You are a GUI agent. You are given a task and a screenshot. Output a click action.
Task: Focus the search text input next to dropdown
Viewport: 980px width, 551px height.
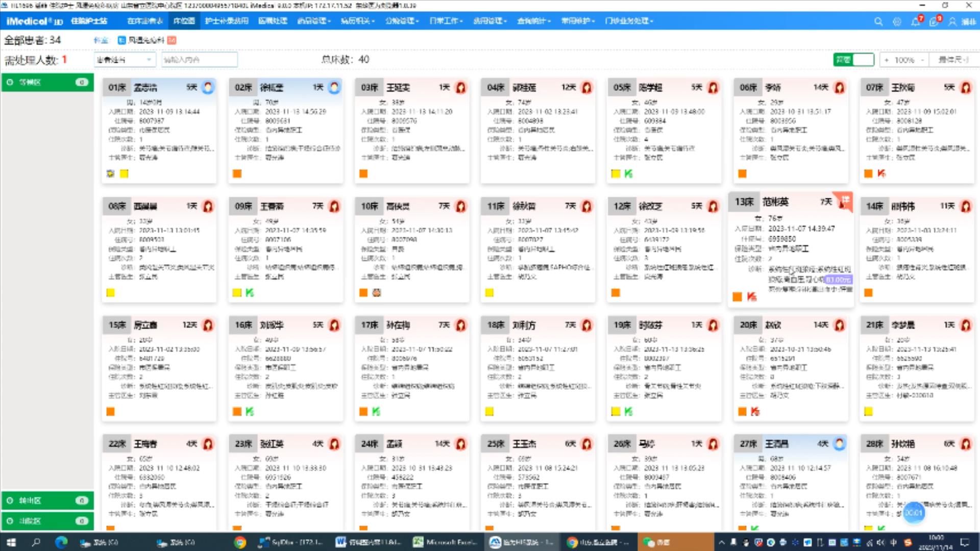point(200,60)
